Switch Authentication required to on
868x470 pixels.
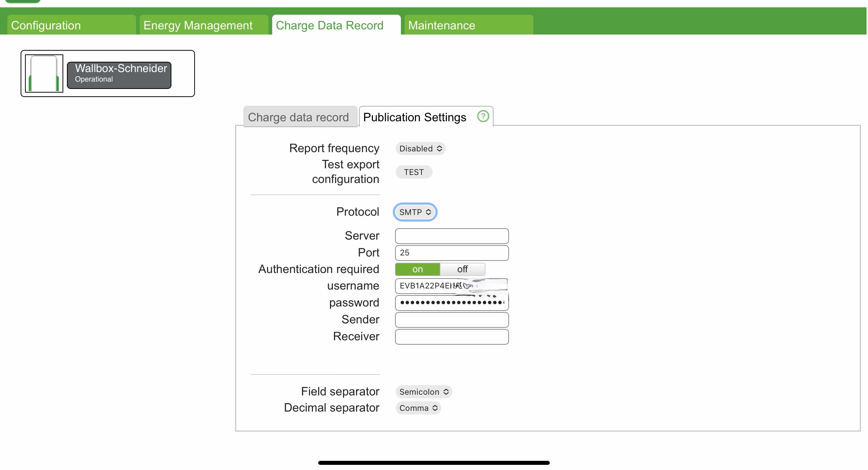tap(417, 269)
